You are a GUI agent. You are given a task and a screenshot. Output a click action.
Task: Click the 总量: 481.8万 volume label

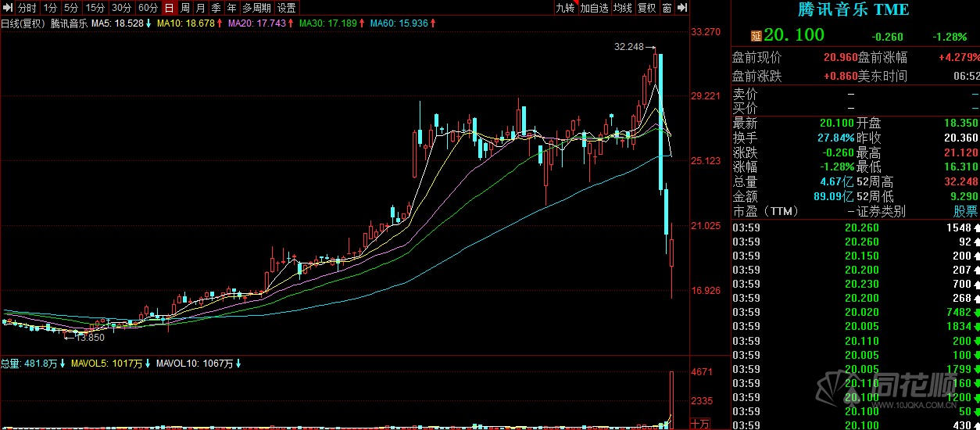click(x=29, y=364)
